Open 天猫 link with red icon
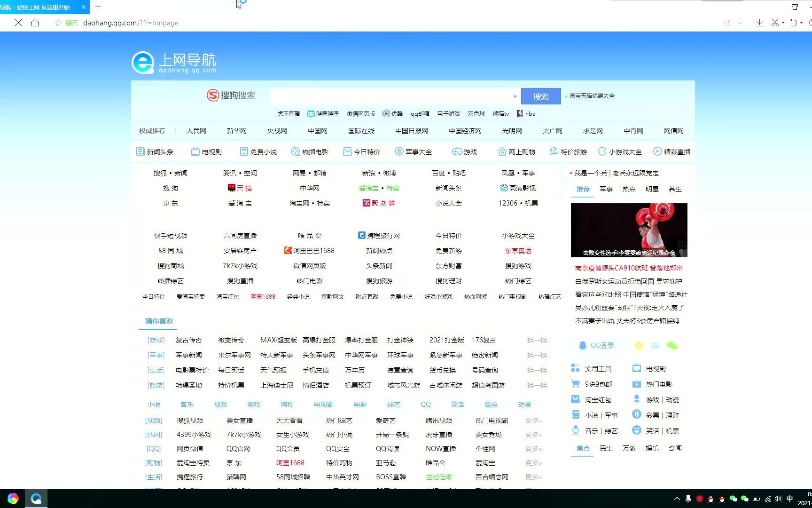The image size is (812, 508). coord(240,188)
